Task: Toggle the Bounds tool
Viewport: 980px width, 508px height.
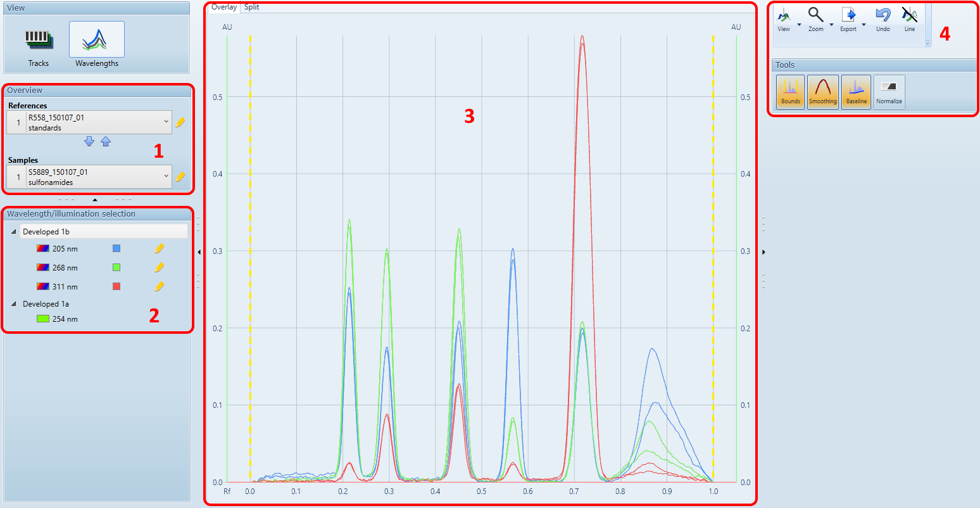Action: tap(791, 92)
